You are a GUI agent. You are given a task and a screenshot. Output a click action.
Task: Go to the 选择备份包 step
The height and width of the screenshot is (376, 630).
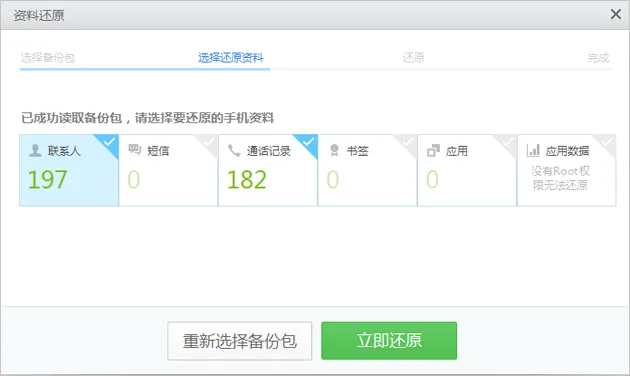(x=48, y=58)
